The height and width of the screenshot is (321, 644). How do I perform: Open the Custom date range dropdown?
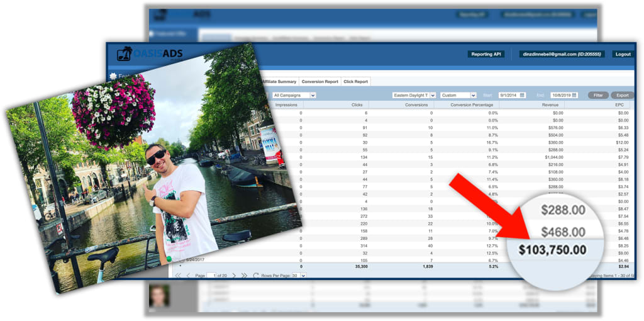[x=458, y=95]
